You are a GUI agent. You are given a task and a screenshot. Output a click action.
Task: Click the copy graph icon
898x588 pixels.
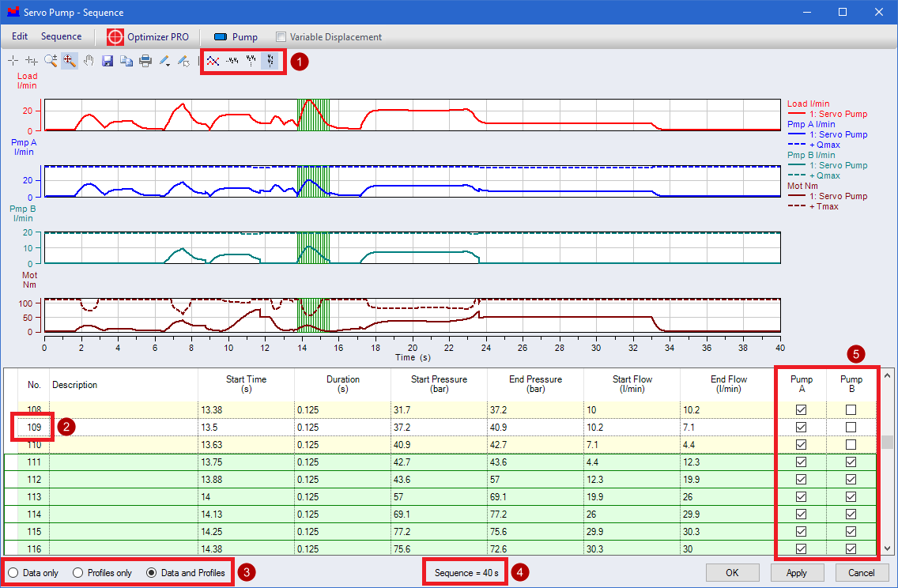pos(126,61)
